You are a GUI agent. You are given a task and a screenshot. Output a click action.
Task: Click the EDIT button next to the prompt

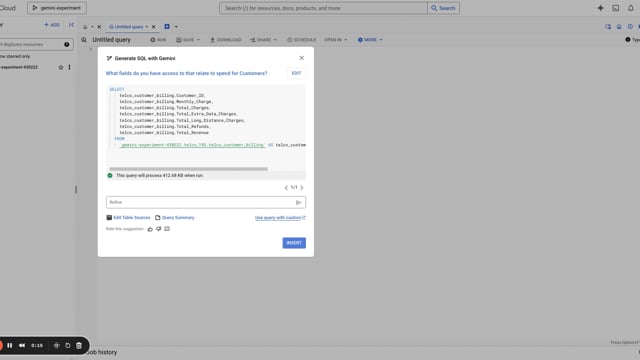point(296,73)
